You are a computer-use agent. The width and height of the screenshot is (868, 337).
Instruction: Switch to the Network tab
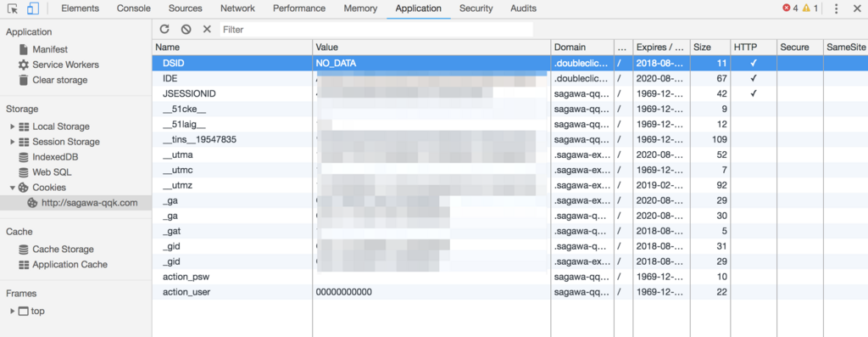(x=237, y=8)
